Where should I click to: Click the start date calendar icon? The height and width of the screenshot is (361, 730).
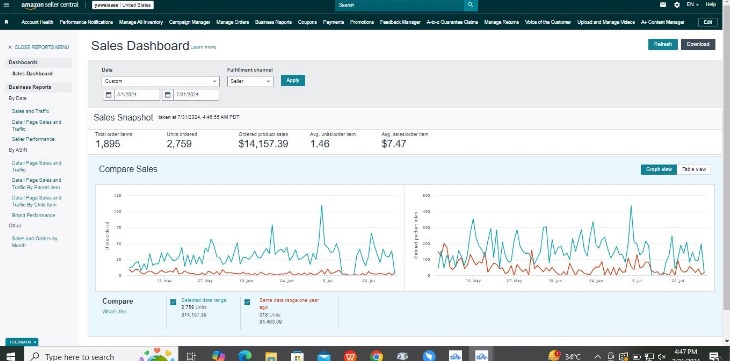(108, 95)
